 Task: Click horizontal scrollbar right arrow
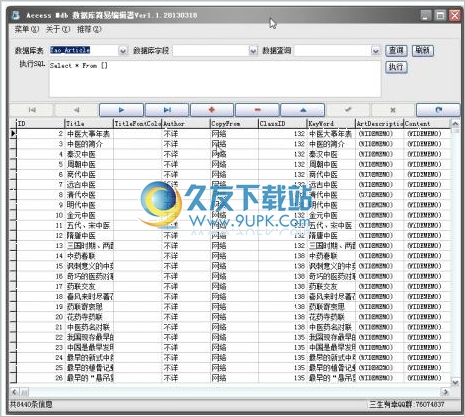[446, 392]
